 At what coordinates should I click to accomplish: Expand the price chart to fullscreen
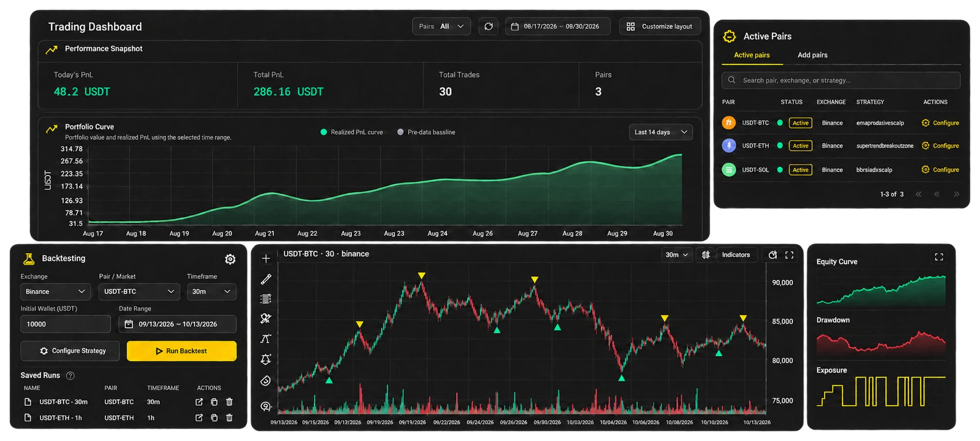(x=789, y=255)
